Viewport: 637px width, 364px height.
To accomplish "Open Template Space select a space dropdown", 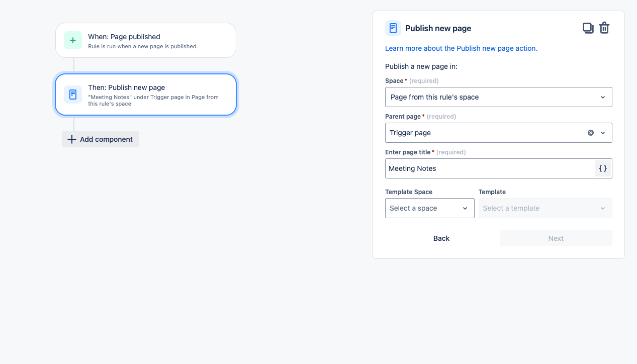I will 430,208.
